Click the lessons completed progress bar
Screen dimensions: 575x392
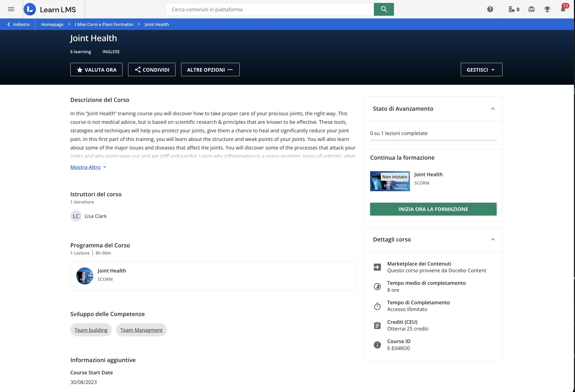point(433,140)
